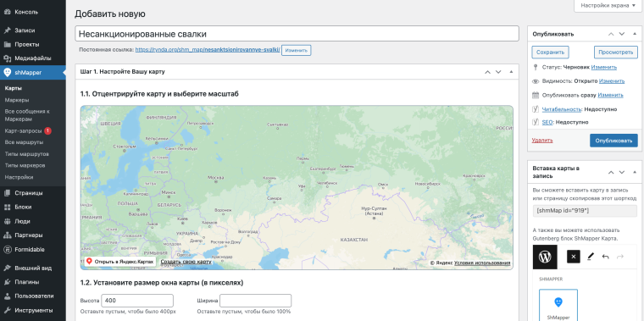Screen dimensions: 644x321
Task: Click the red Yandex pin icon on map
Action: [x=89, y=262]
